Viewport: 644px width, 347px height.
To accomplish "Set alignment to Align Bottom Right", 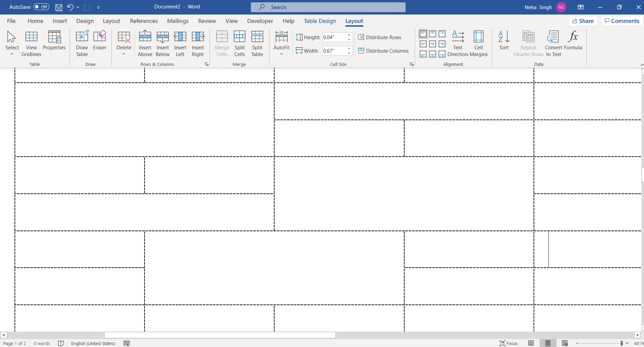I will point(442,54).
